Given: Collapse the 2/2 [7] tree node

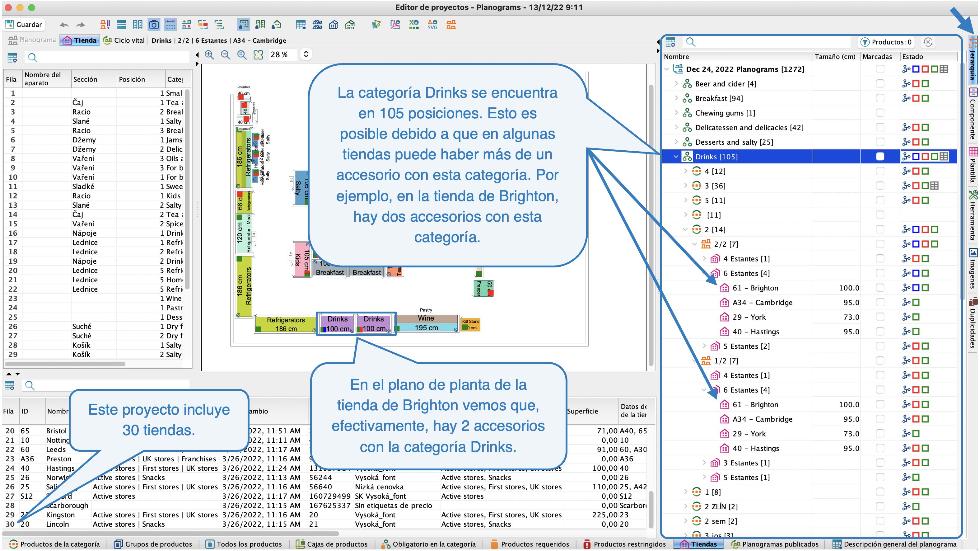Looking at the screenshot, I should (x=695, y=244).
